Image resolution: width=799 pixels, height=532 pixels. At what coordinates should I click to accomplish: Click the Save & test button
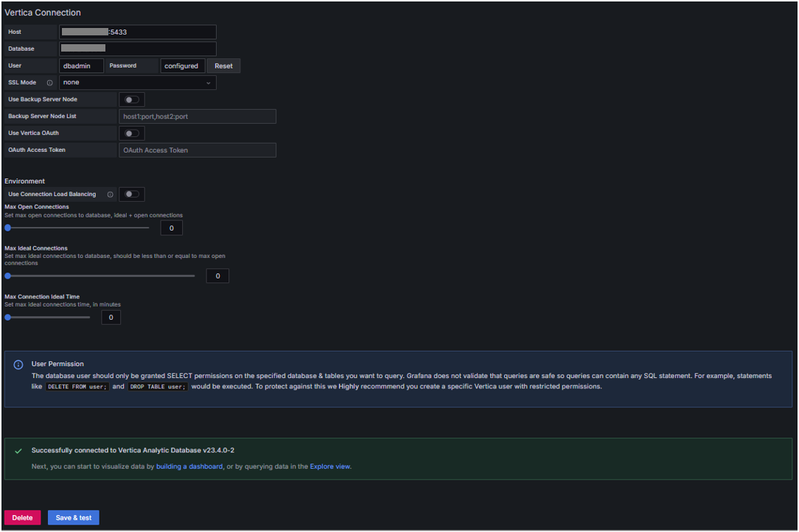[74, 517]
